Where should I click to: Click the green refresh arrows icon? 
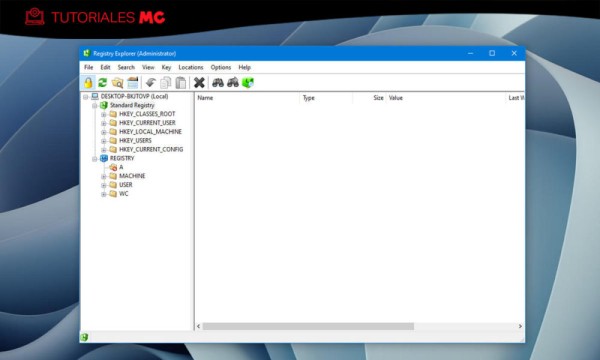pos(102,83)
